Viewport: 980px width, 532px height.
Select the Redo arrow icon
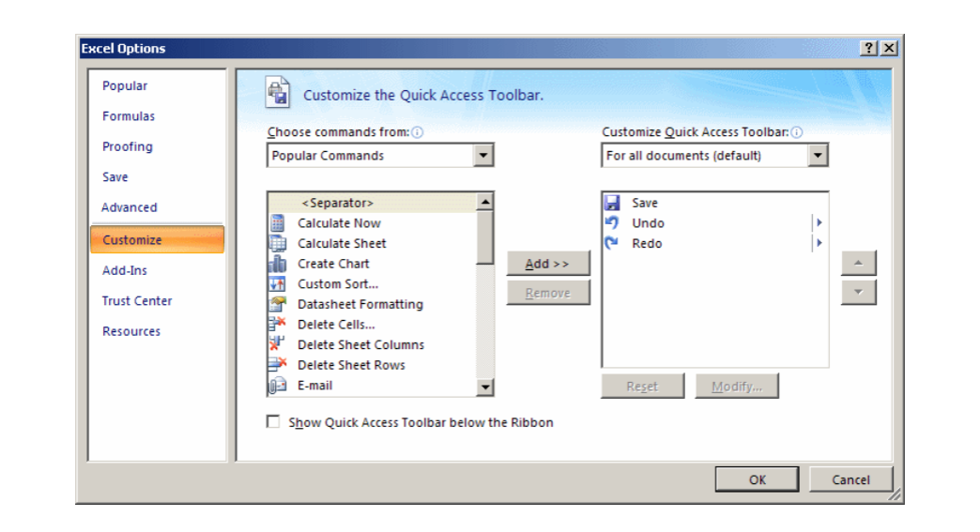click(612, 243)
